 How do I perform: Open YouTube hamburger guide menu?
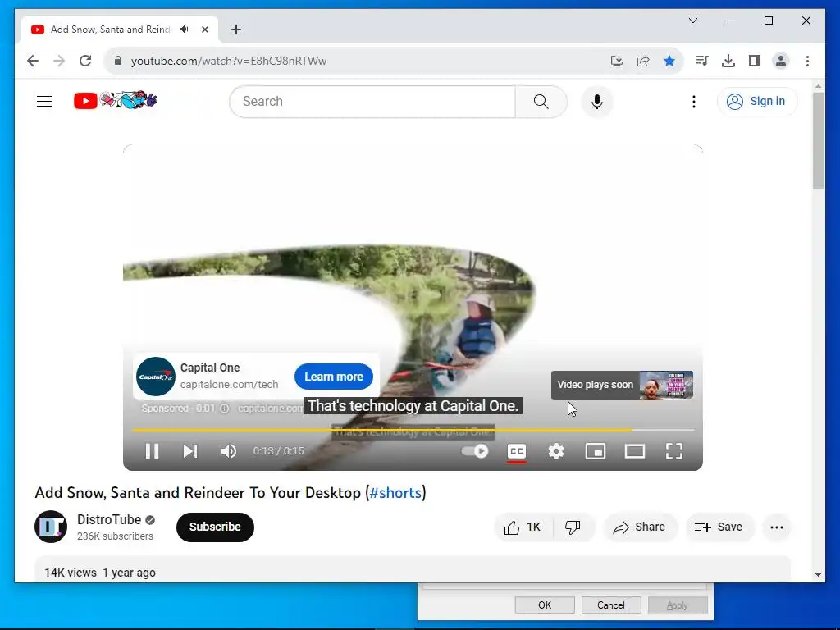pyautogui.click(x=44, y=101)
